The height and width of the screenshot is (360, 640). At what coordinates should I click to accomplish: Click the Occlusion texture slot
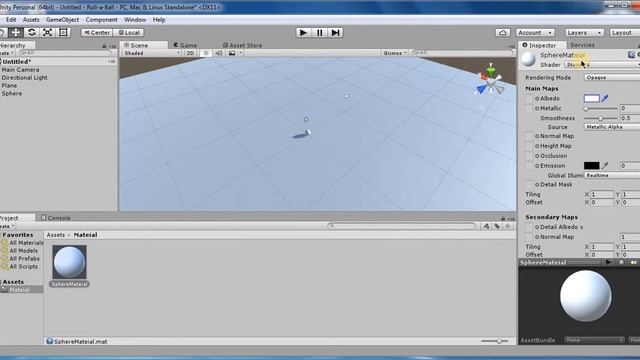[529, 156]
